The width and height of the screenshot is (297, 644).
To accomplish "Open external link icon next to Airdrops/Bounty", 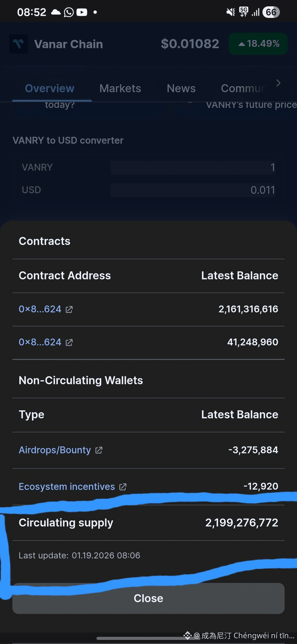I will click(99, 450).
